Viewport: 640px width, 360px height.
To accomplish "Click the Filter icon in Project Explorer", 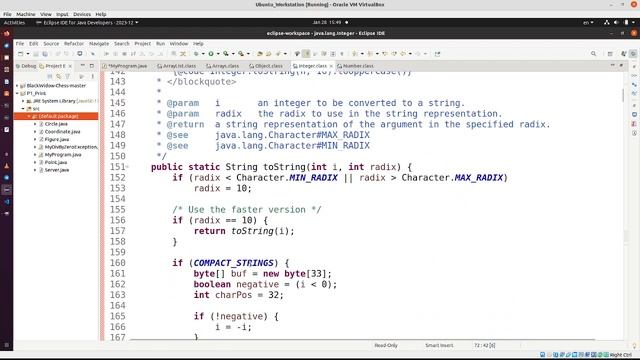I will coord(68,76).
